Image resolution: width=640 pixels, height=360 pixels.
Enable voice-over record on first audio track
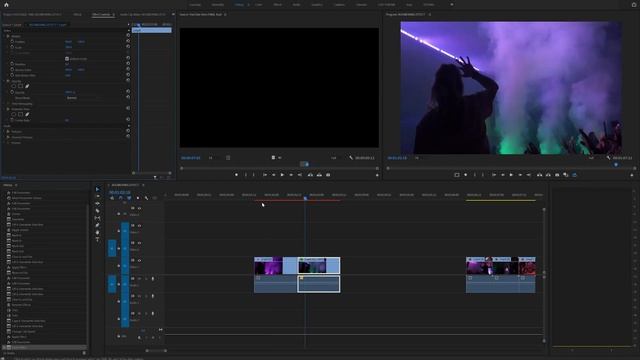[x=153, y=279]
